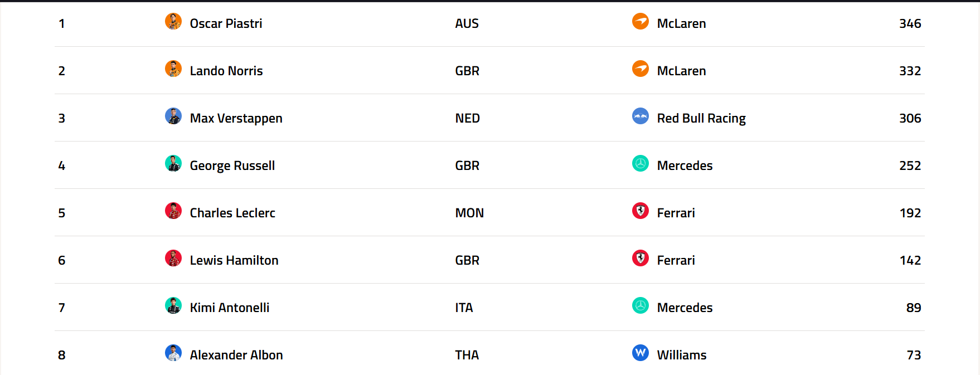This screenshot has height=375, width=980.
Task: Click Oscar Piastri's driver avatar icon
Action: coord(173,22)
